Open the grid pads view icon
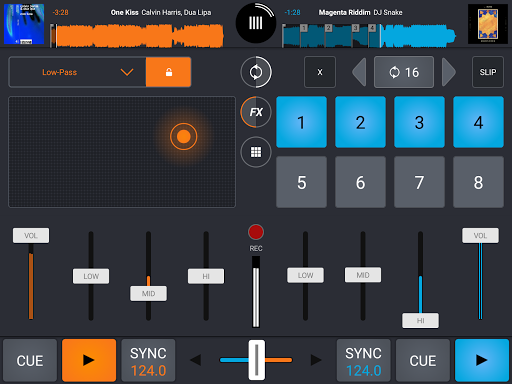Image resolution: width=512 pixels, height=384 pixels. point(256,152)
